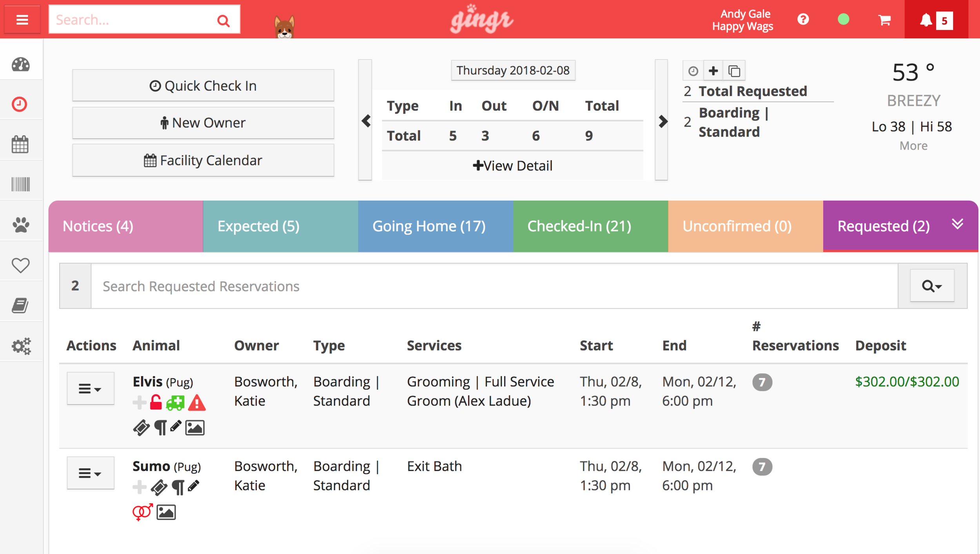
Task: Switch to the Unconfirmed (0) tab
Action: (x=745, y=226)
